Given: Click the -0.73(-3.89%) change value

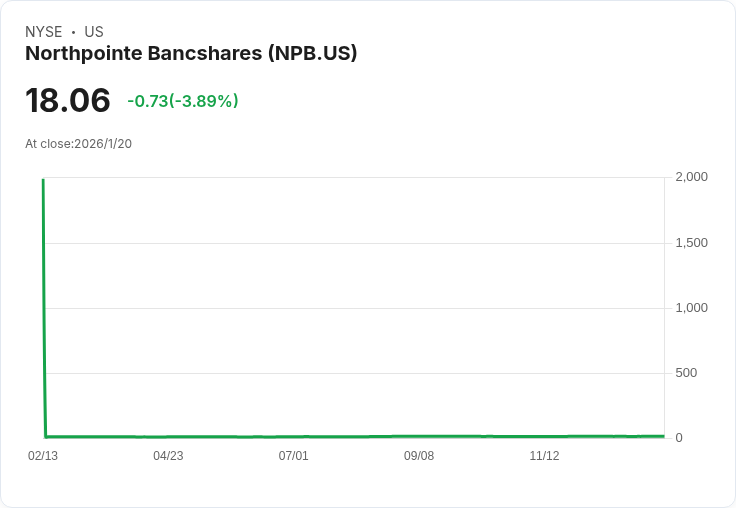Looking at the screenshot, I should 183,101.
